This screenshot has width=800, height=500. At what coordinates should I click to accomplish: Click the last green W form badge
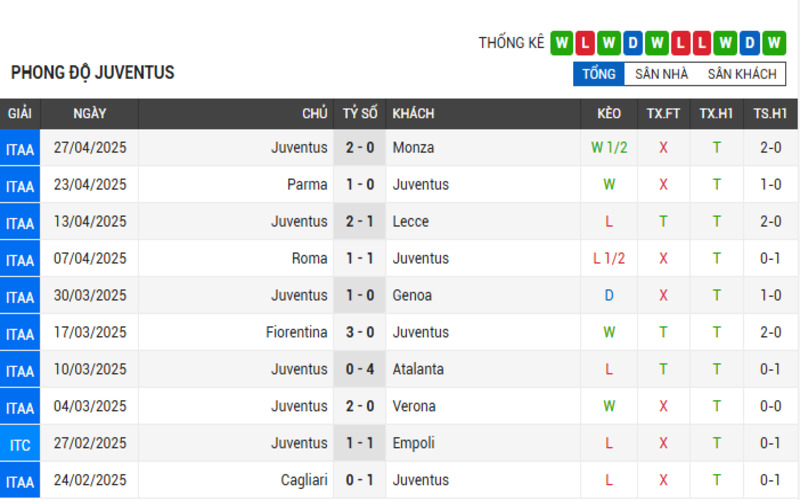click(x=774, y=43)
